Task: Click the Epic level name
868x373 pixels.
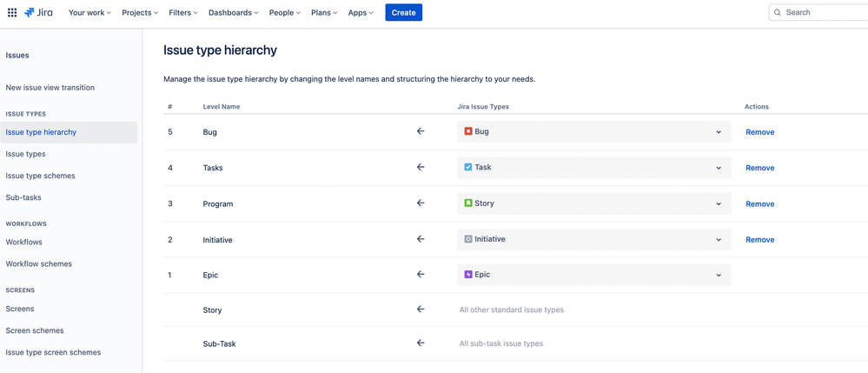Action: pos(211,275)
